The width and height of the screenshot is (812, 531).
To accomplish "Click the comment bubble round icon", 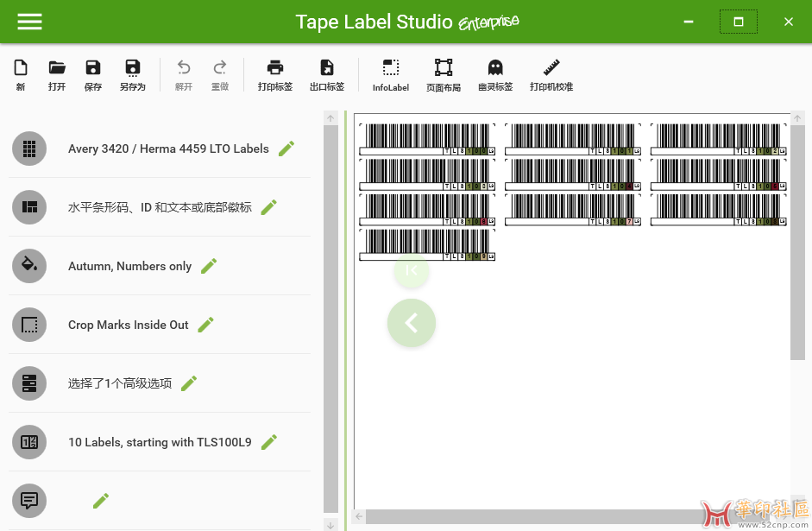I will [29, 501].
